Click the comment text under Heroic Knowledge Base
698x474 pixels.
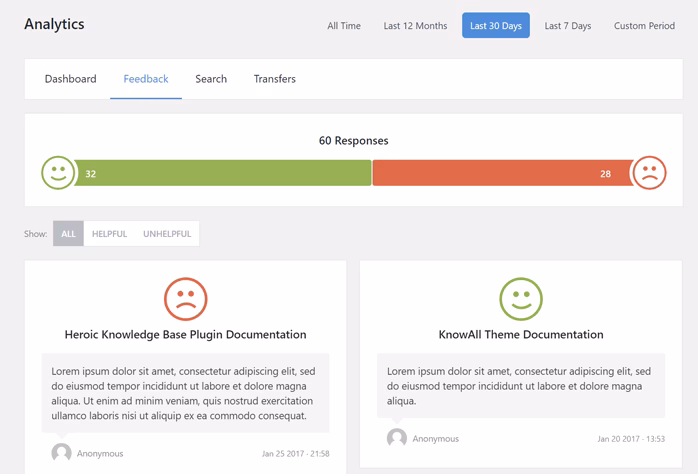[x=185, y=393]
